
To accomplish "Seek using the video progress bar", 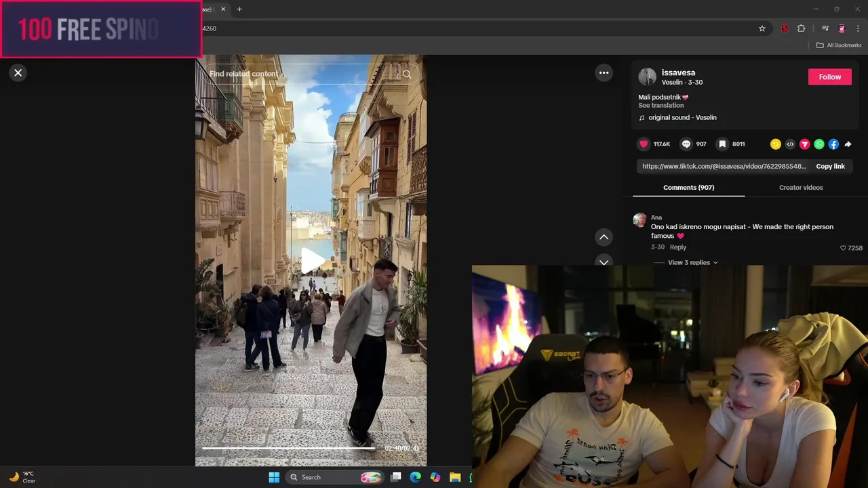I will [x=288, y=448].
